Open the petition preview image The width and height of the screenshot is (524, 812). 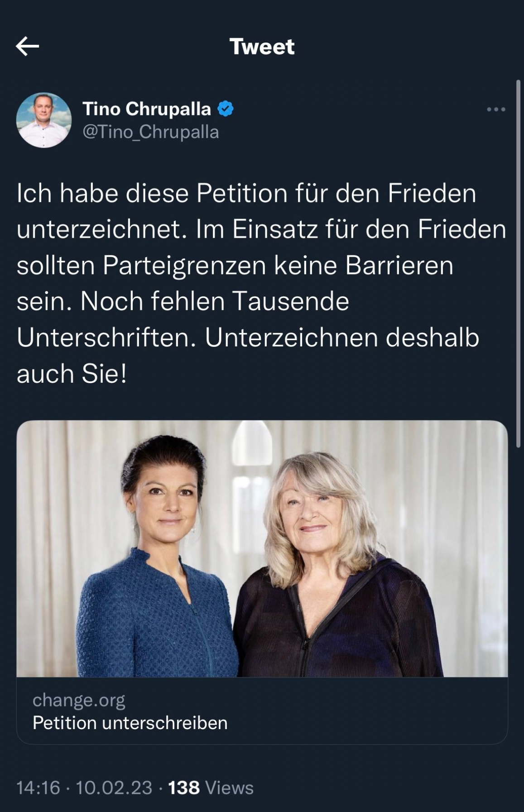point(262,548)
